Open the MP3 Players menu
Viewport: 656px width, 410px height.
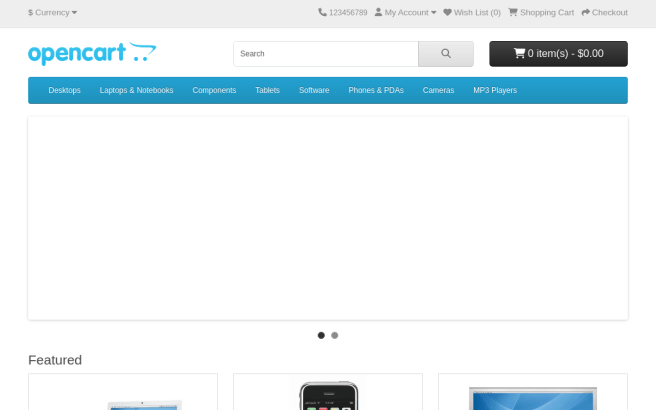pos(495,90)
